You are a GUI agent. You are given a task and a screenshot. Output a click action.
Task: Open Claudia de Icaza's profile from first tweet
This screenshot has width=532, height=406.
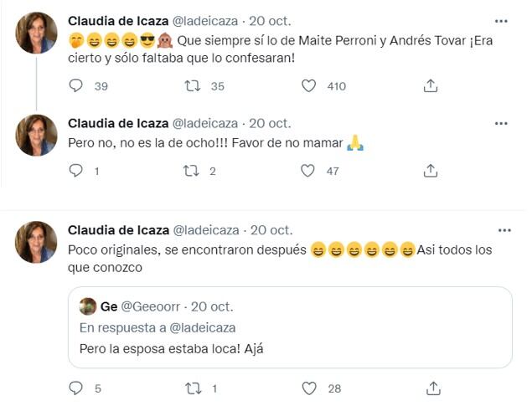(116, 21)
